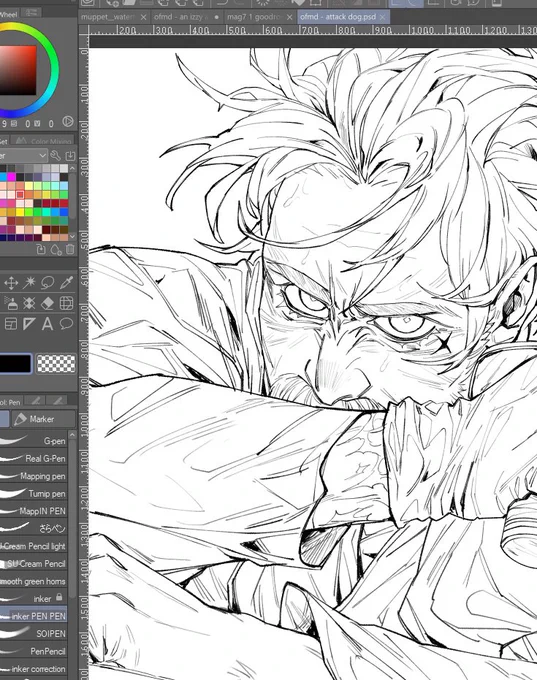Viewport: 537px width, 680px height.
Task: Switch to 'ofmd - attack dog.psd' tab
Action: 338,17
